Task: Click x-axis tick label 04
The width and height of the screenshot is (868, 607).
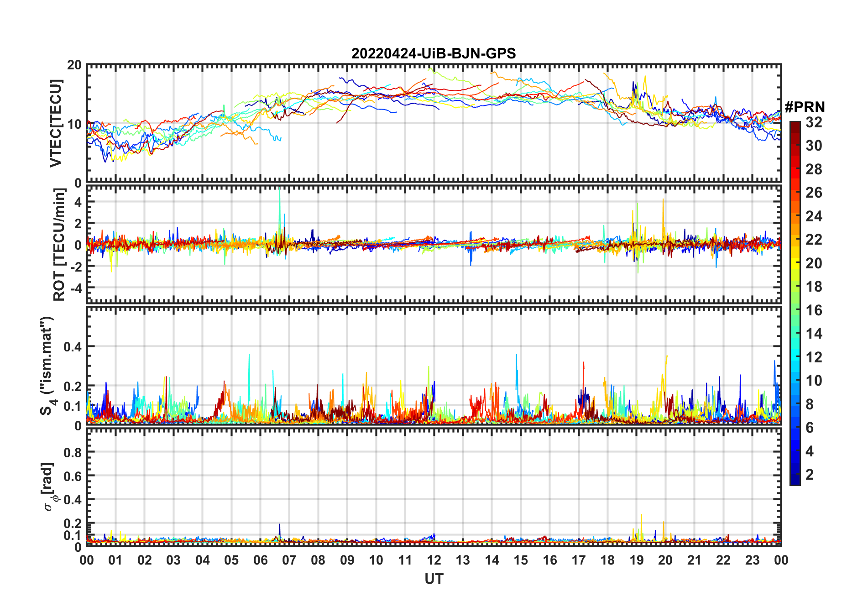Action: point(203,560)
